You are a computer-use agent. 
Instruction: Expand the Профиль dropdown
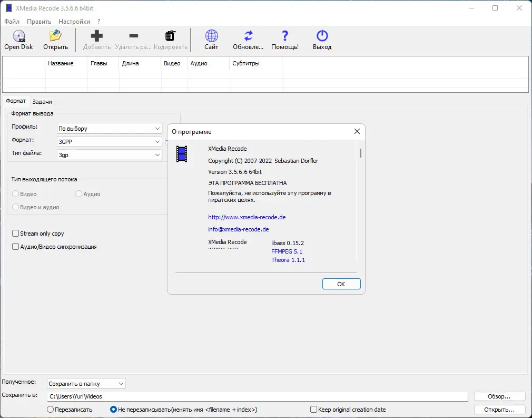click(x=109, y=128)
